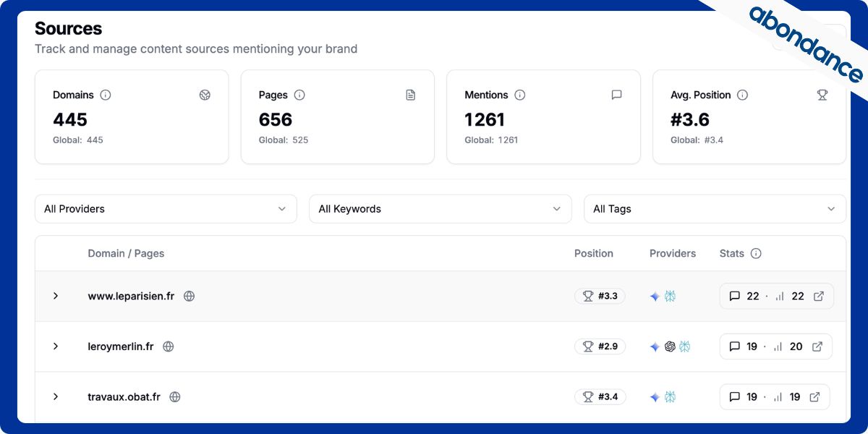Expand the travaux.obat.fr row
This screenshot has width=868, height=434.
(56, 397)
